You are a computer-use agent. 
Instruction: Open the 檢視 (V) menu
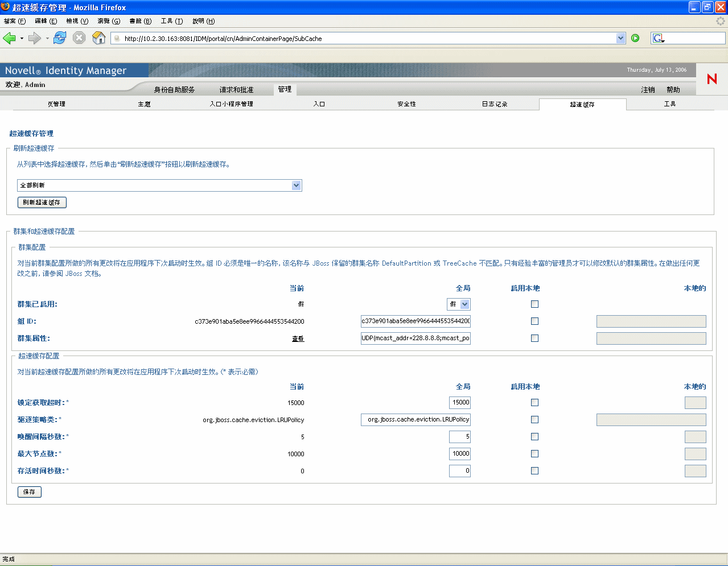coord(77,21)
